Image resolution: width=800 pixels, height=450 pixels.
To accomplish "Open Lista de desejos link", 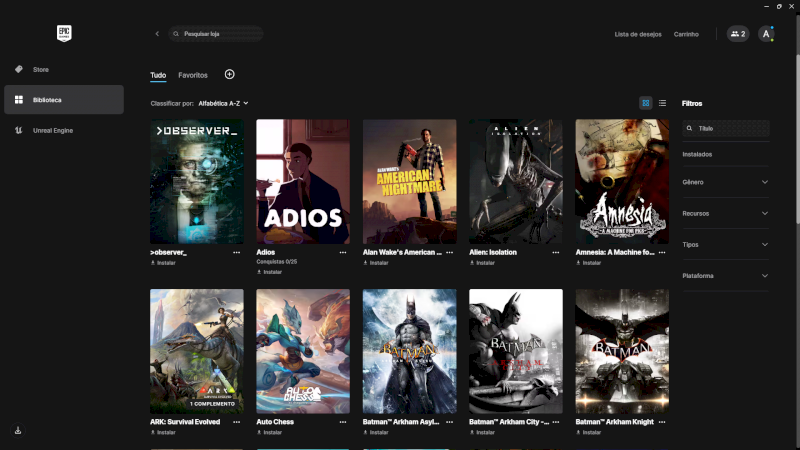I will (x=637, y=34).
